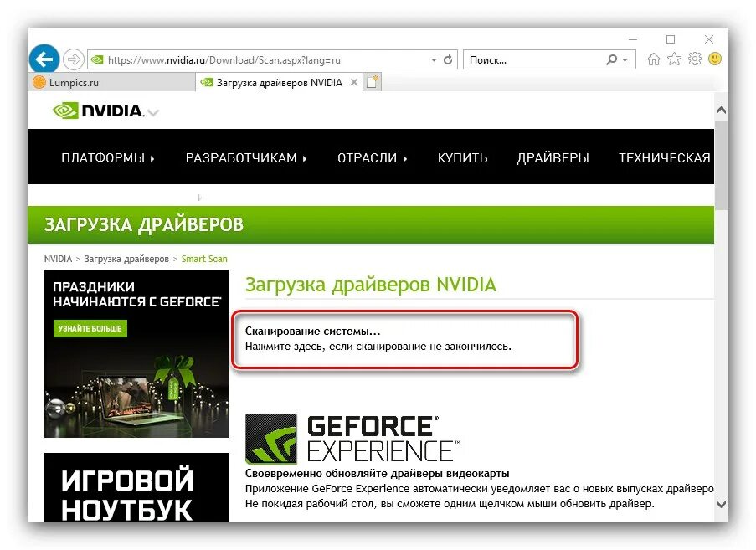Expand search provider dropdown next to magnifier
Image resolution: width=756 pixels, height=550 pixels.
(x=625, y=59)
